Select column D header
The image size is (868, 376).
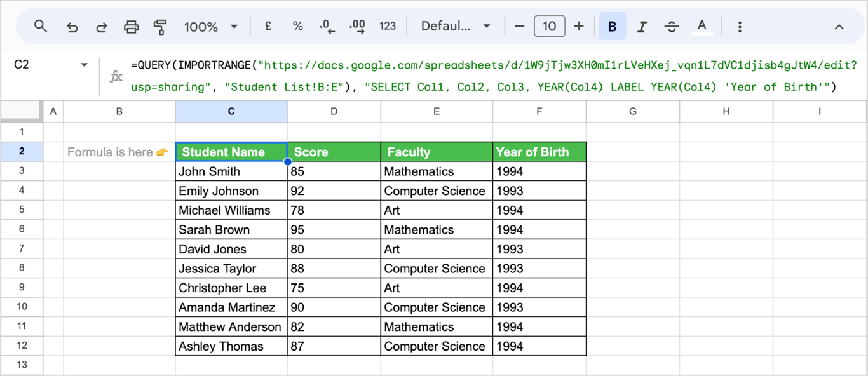click(334, 111)
